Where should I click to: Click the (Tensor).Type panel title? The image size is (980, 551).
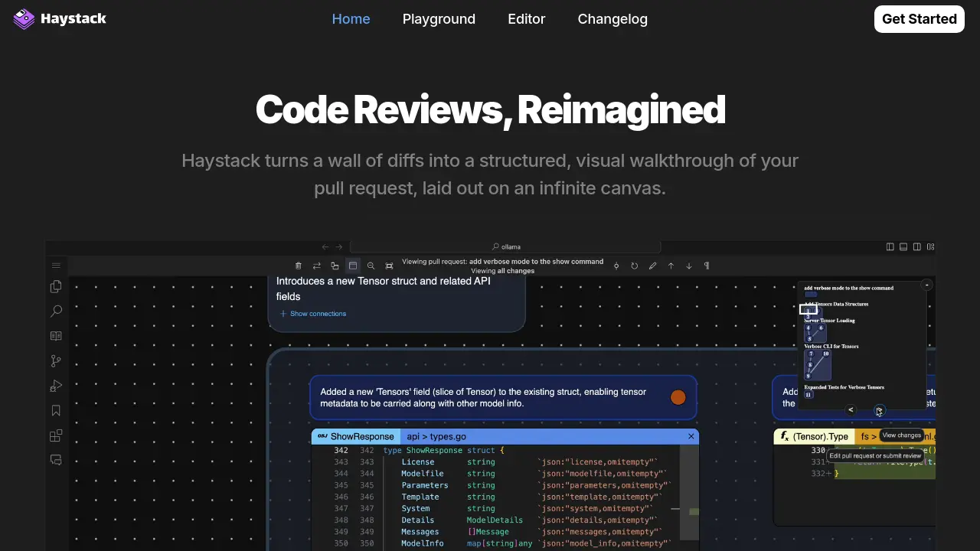click(x=821, y=436)
